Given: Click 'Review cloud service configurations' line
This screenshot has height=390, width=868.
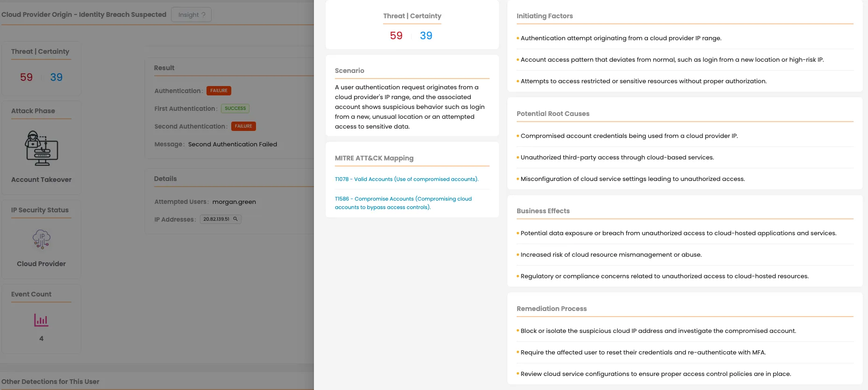Looking at the screenshot, I should point(656,374).
